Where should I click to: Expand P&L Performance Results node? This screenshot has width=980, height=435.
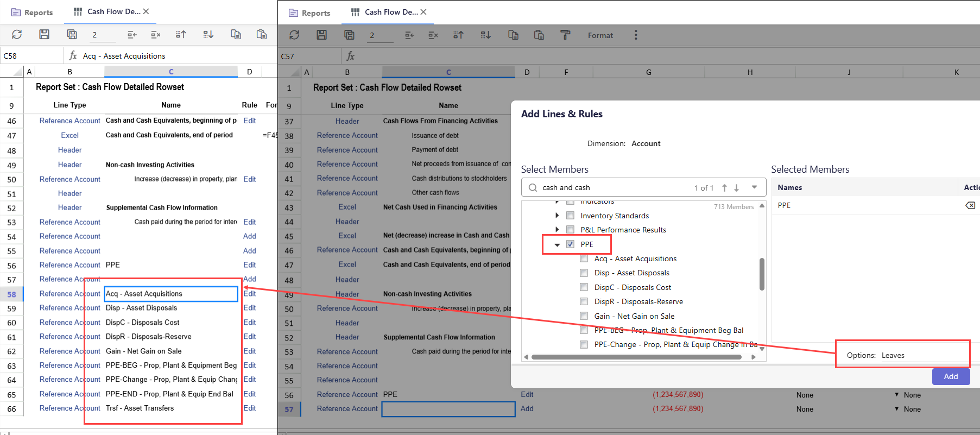coord(557,230)
